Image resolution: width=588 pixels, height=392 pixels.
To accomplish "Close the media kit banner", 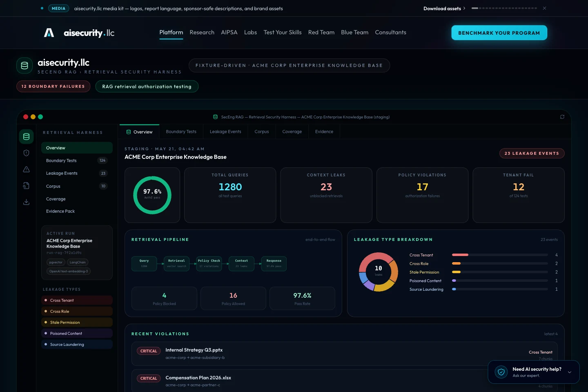I will tap(544, 8).
